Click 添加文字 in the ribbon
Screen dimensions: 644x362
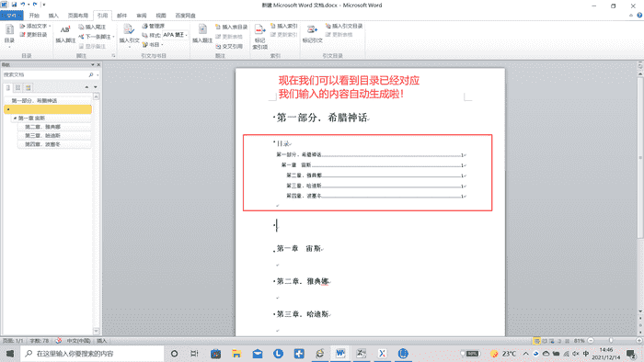(35, 27)
